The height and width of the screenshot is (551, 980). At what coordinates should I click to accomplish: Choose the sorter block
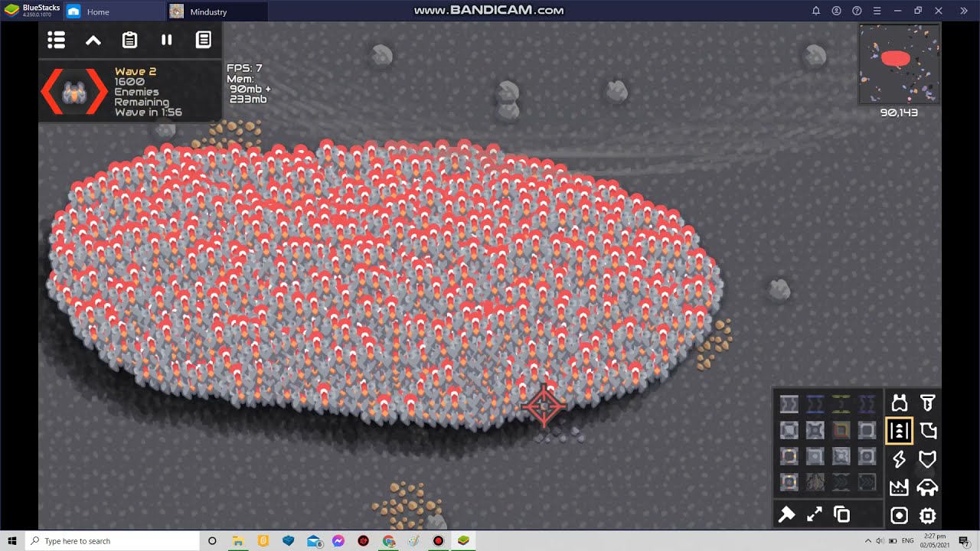(x=867, y=430)
